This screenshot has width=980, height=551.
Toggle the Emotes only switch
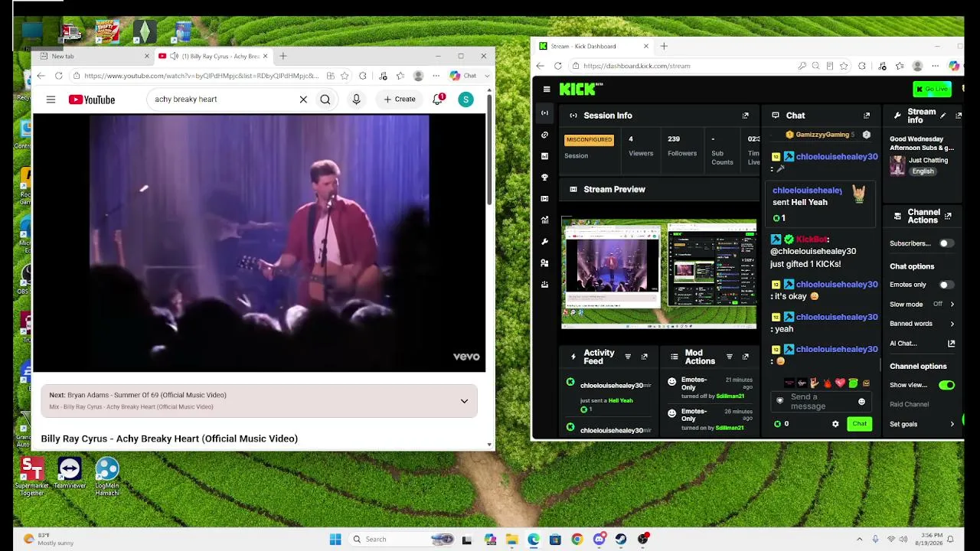[946, 285]
